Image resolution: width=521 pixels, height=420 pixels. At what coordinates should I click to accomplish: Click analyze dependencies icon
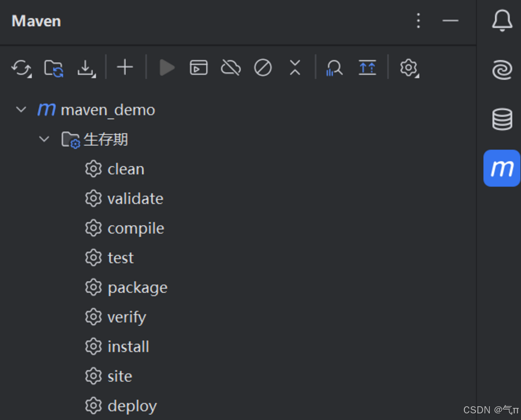335,68
